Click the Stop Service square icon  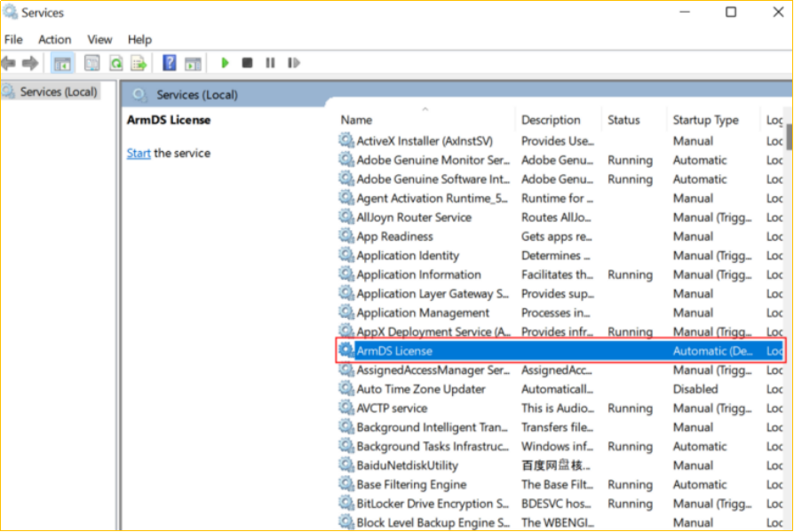click(x=247, y=63)
